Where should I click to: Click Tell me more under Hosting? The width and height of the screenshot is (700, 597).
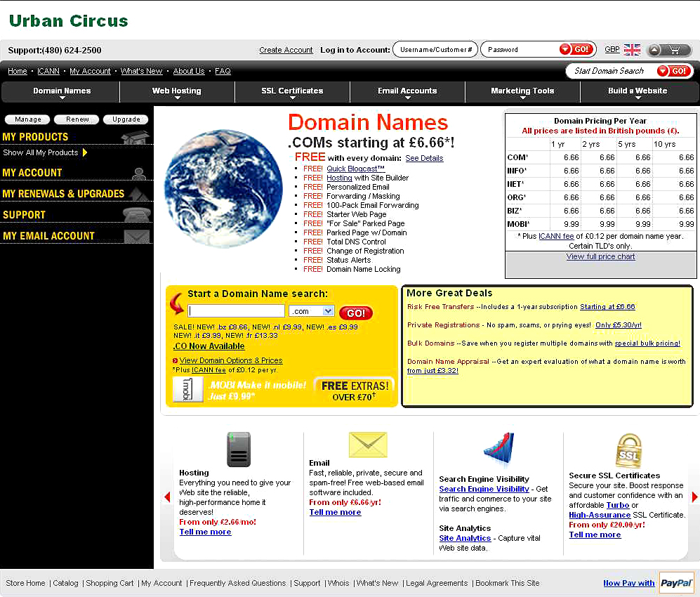[205, 532]
